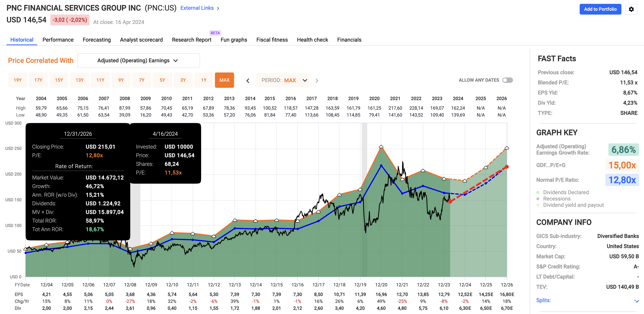Switch to the Financials tab
This screenshot has width=644, height=314.
[349, 39]
